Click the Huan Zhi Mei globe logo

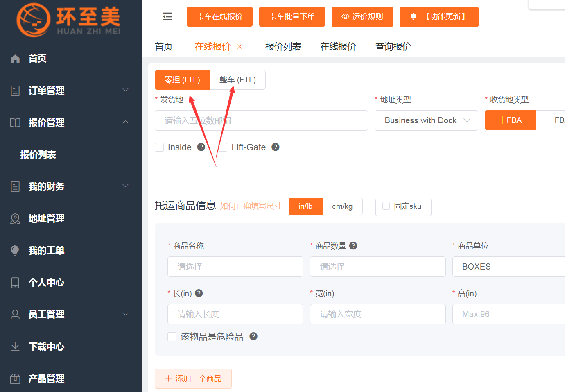[34, 20]
